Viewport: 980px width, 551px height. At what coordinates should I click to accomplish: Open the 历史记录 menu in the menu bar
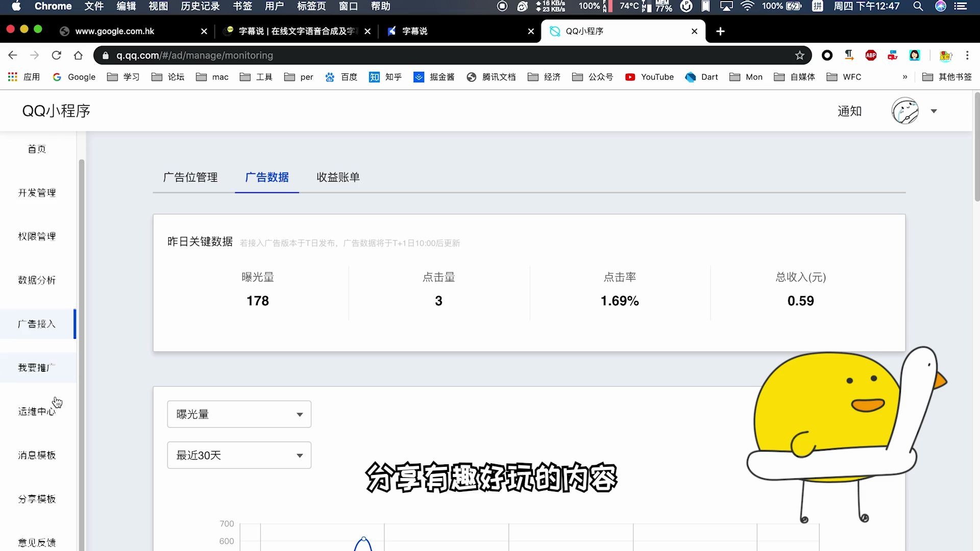200,6
